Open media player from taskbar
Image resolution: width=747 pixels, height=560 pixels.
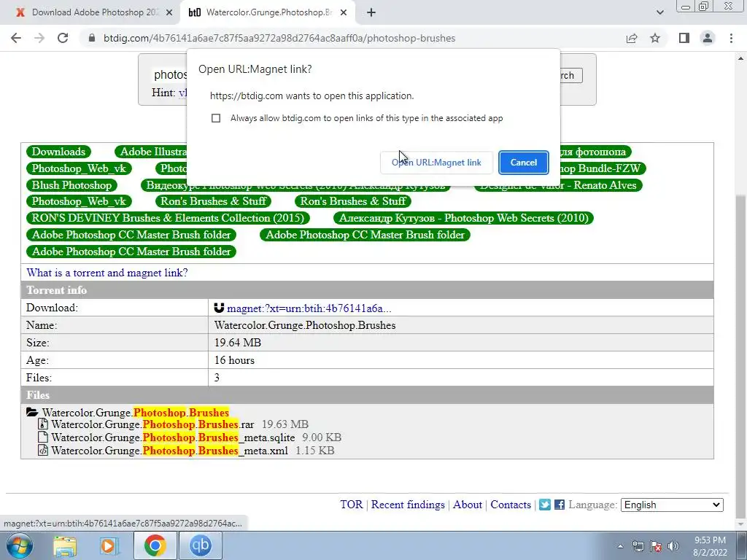click(109, 545)
